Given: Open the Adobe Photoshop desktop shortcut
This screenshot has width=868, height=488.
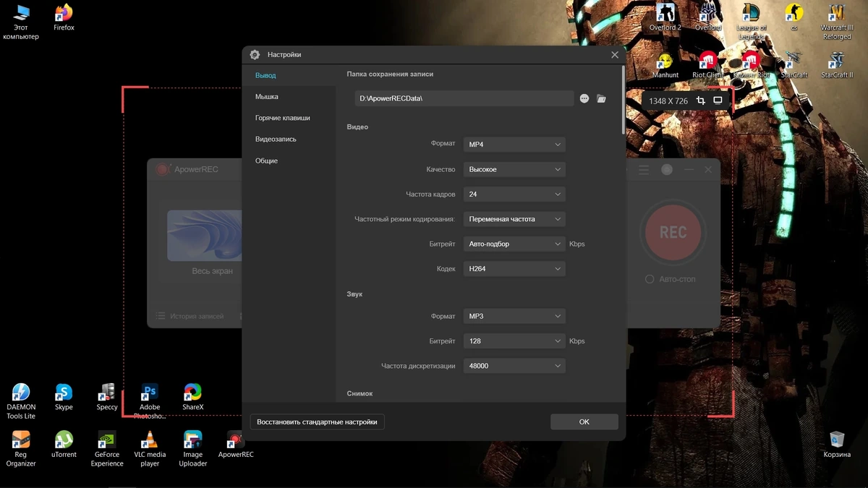Looking at the screenshot, I should pos(150,402).
